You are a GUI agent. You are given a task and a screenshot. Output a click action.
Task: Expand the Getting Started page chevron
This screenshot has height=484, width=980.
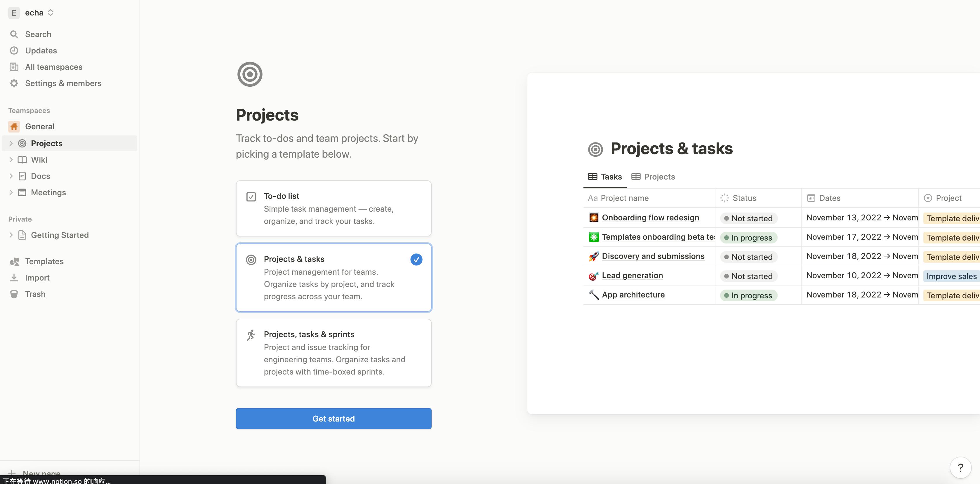(11, 235)
